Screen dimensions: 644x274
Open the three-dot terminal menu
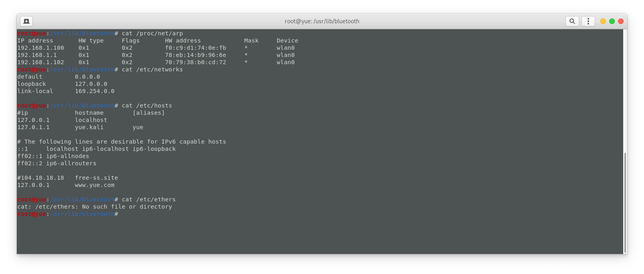[x=588, y=21]
